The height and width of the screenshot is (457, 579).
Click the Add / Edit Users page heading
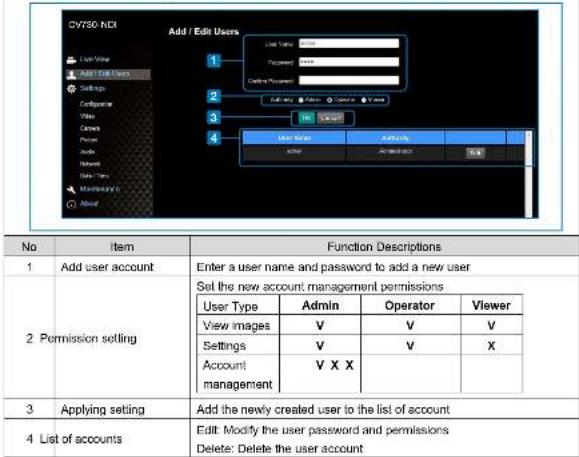pos(204,32)
